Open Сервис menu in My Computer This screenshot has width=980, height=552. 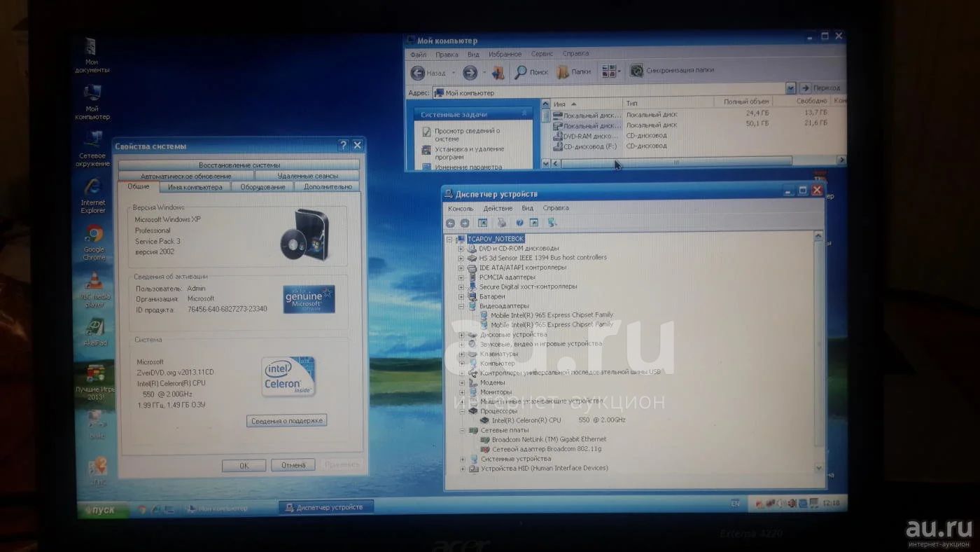(541, 54)
